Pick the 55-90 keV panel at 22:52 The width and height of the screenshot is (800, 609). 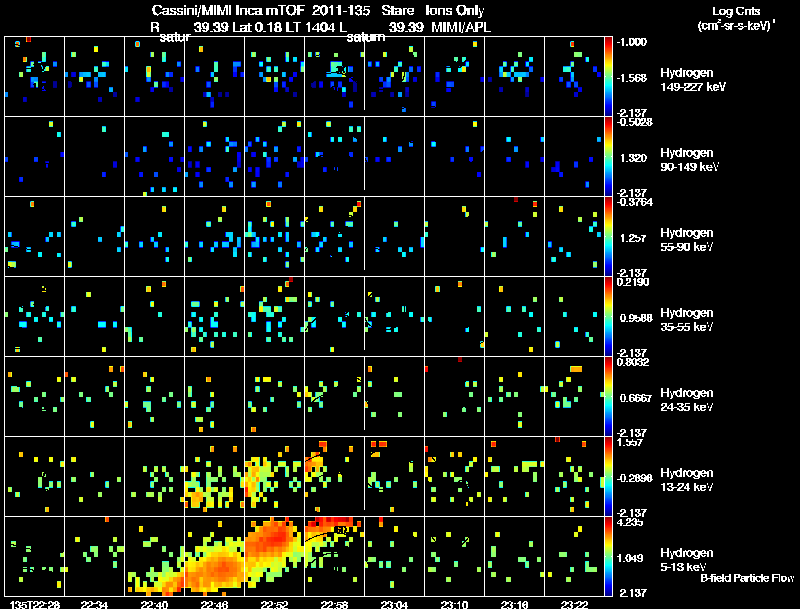(274, 236)
